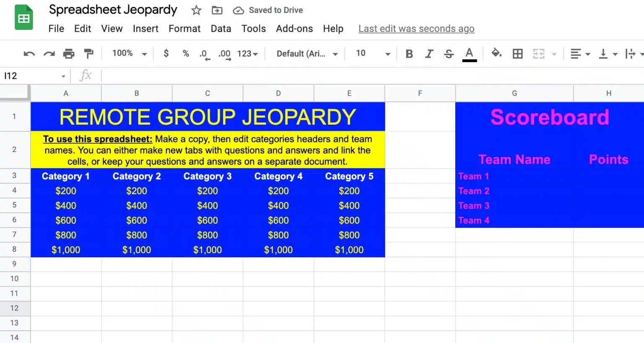
Task: Open the font family dropdown
Action: pos(305,54)
